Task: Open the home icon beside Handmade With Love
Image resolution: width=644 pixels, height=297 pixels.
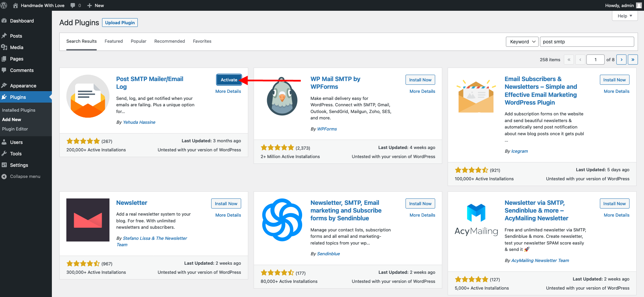Action: click(15, 5)
